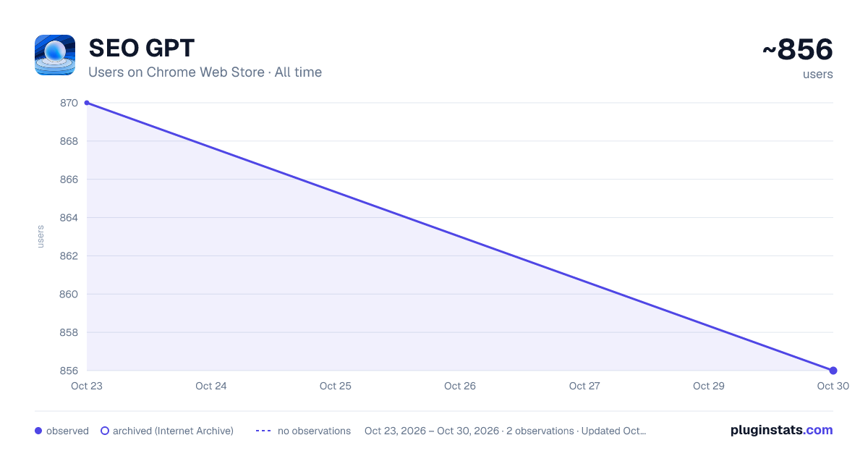Select the Oct 30 data point at 856

833,371
